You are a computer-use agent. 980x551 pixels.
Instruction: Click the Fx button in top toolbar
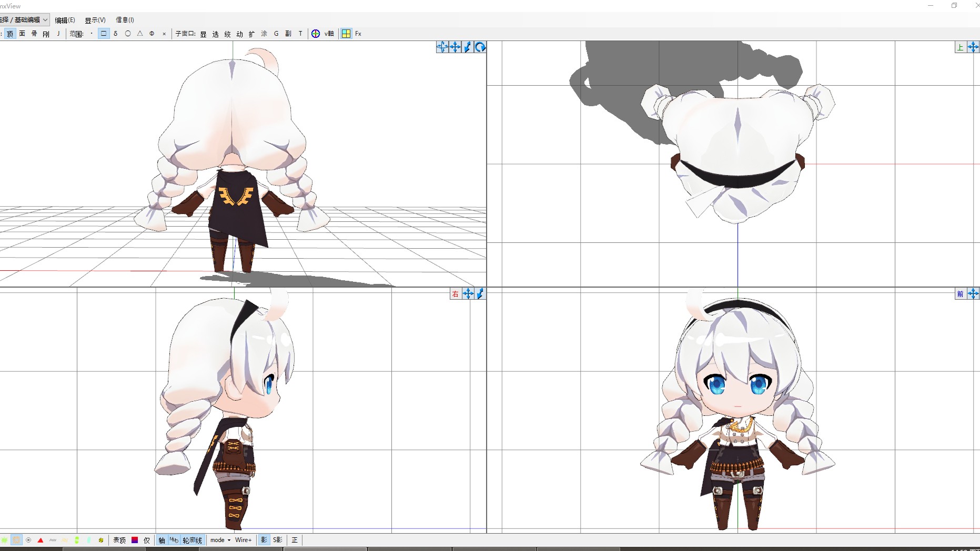coord(358,34)
